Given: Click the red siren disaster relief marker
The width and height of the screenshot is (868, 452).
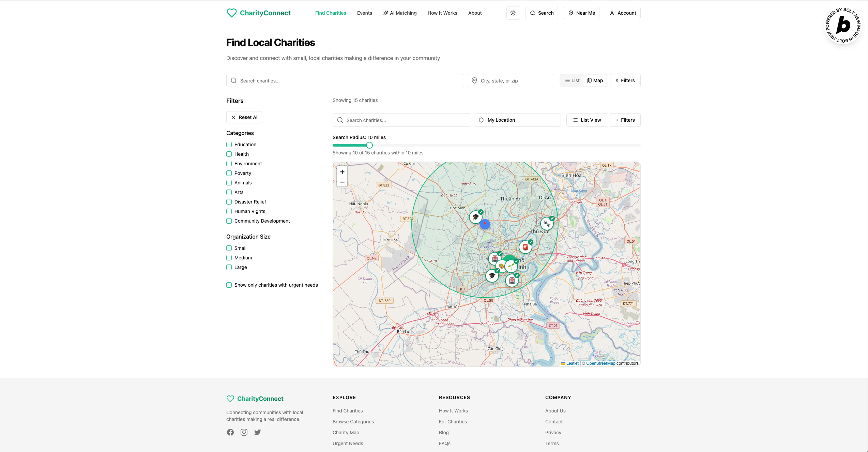Looking at the screenshot, I should 525,247.
